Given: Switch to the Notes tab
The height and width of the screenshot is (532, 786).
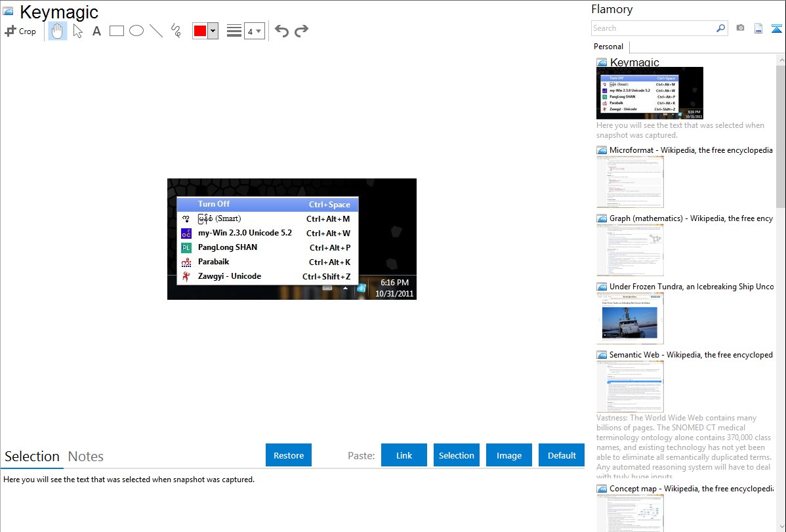Looking at the screenshot, I should point(86,457).
